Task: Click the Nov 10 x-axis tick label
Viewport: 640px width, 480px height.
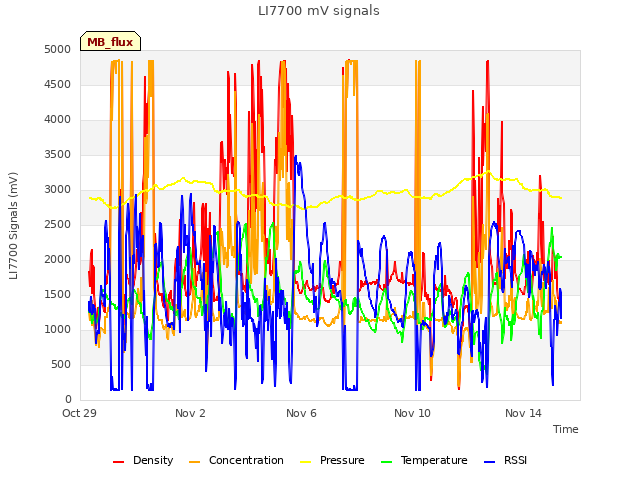Action: (412, 413)
